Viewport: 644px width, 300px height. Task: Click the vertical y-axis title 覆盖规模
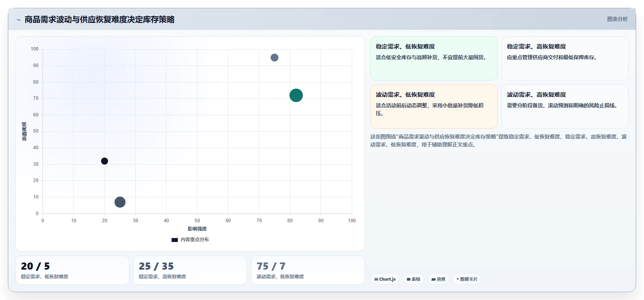pyautogui.click(x=24, y=131)
